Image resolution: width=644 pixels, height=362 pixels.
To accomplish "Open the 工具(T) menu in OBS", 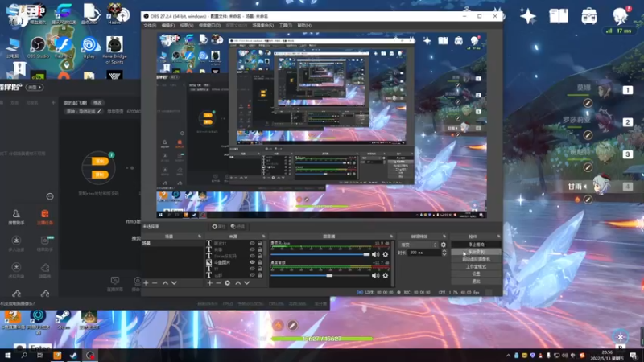I will [286, 26].
